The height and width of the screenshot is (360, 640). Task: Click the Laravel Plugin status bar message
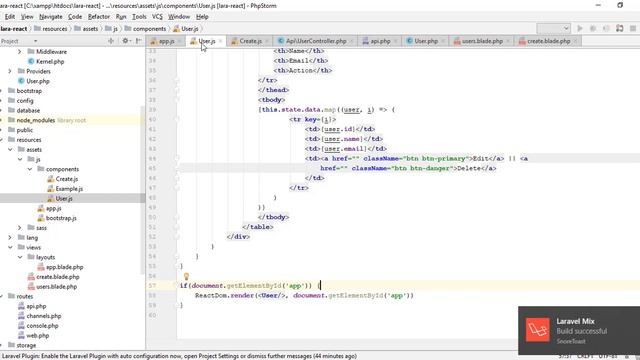pos(179,356)
